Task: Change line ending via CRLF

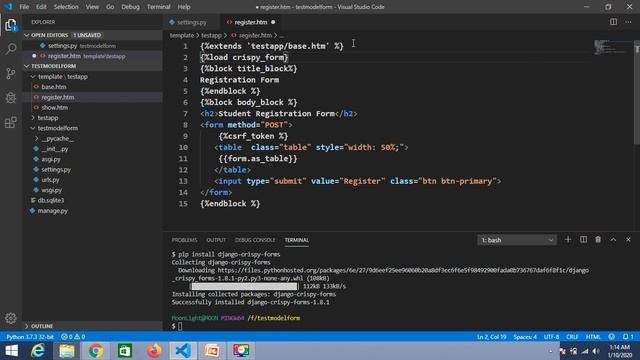Action: 572,337
